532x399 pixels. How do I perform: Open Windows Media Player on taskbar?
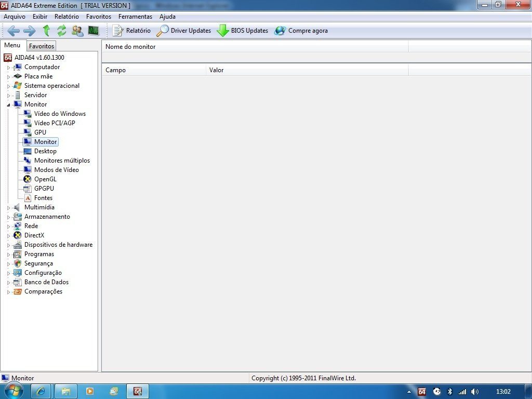[x=90, y=391]
